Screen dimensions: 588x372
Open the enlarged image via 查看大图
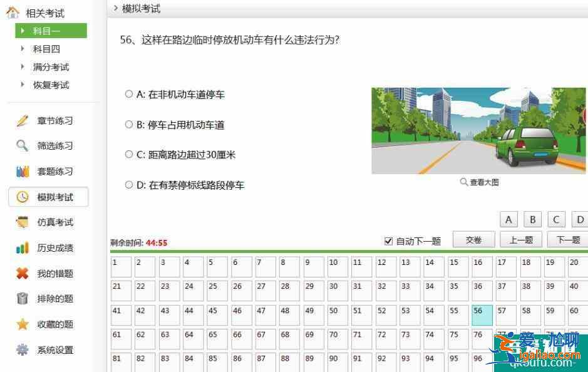coord(480,182)
